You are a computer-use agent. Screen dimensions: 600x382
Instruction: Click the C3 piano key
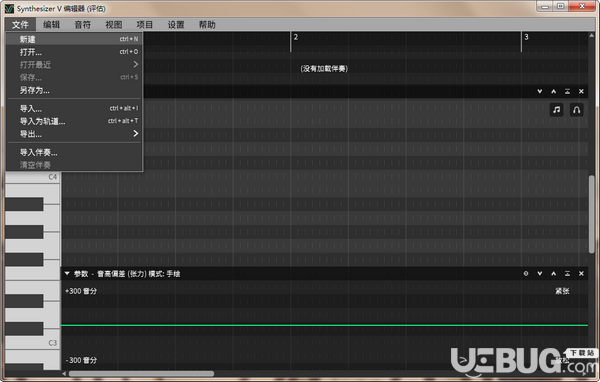click(33, 343)
